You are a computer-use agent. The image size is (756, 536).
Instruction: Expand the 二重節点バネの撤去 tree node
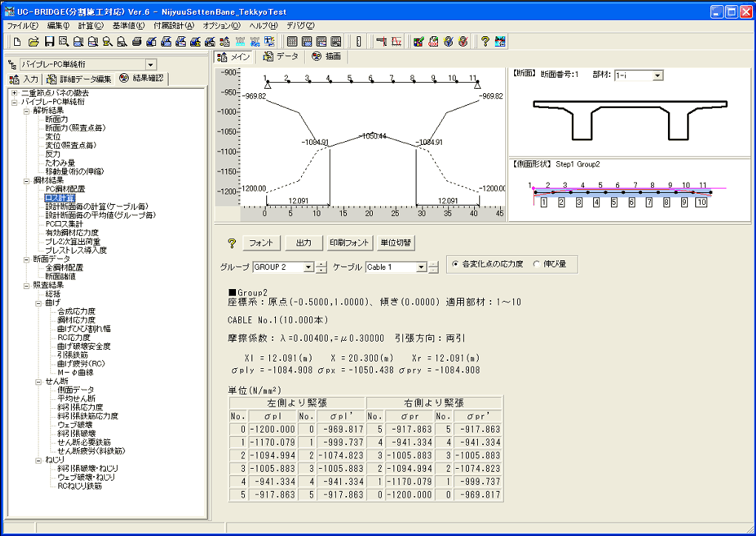point(15,92)
